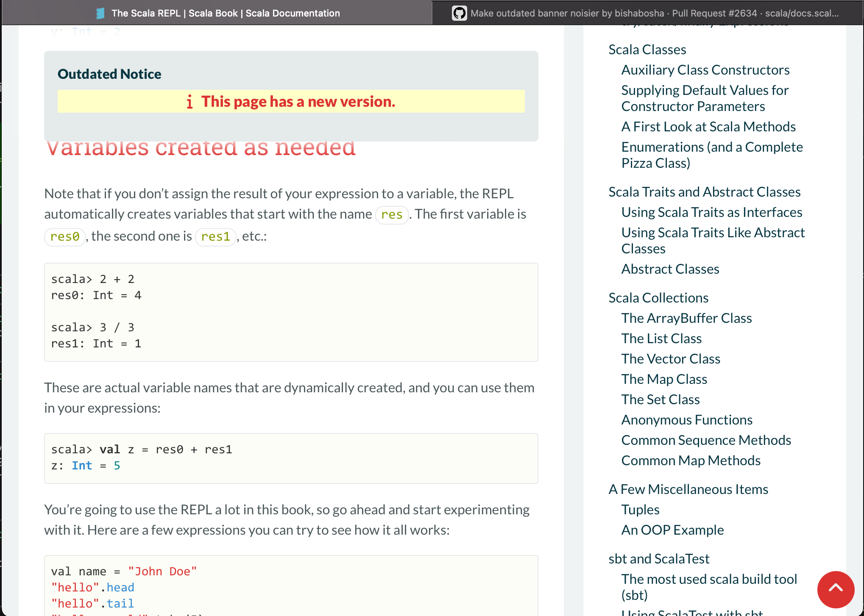Click the Scala logo icon in the first tab
The height and width of the screenshot is (616, 864).
coord(100,13)
